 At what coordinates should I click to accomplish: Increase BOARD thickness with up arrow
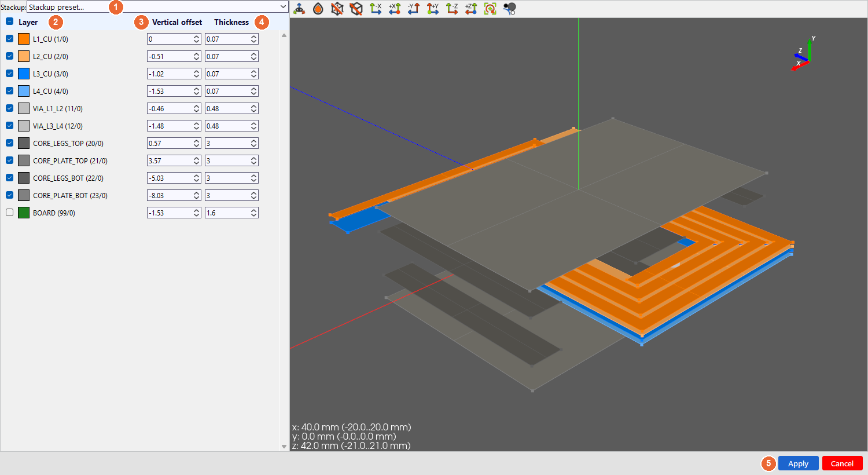coord(254,210)
